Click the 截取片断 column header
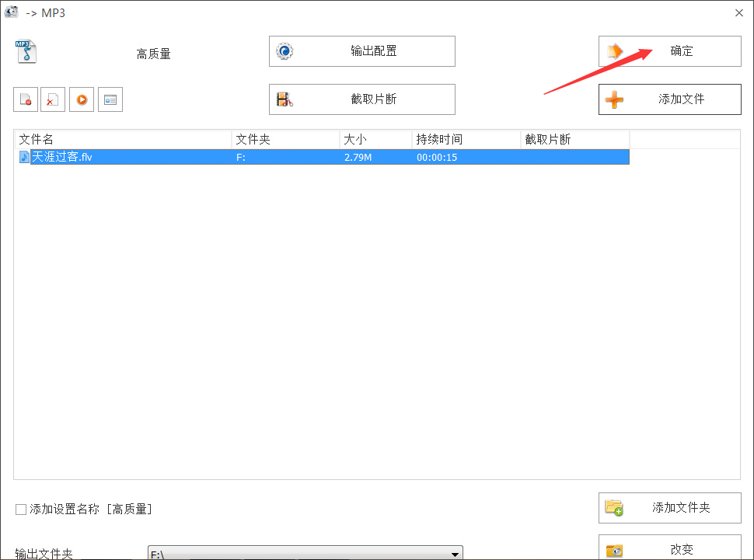The width and height of the screenshot is (754, 560). 575,139
